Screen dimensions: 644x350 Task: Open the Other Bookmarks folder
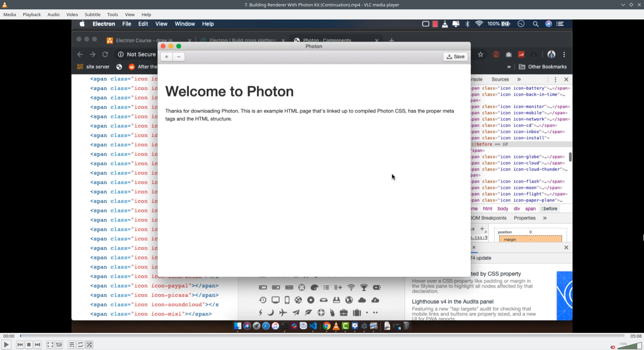(x=543, y=67)
